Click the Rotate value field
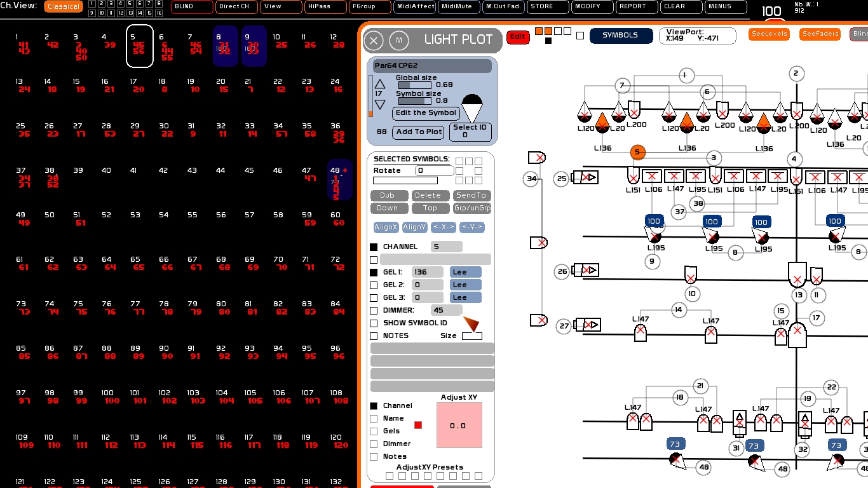 (435, 170)
